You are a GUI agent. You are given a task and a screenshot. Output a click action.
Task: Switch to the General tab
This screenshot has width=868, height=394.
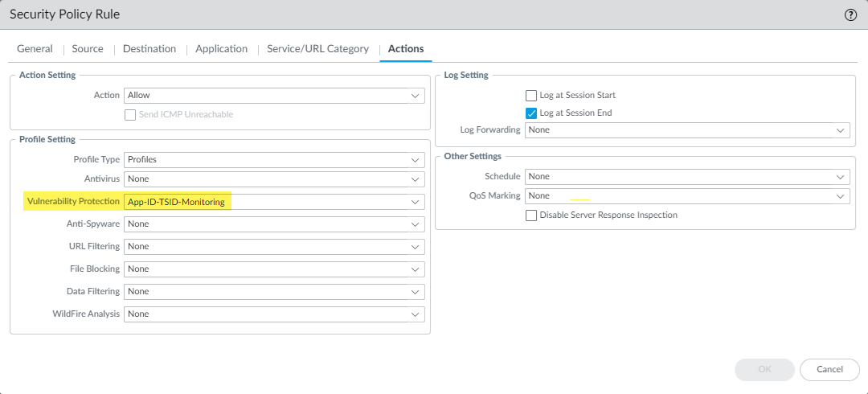35,49
